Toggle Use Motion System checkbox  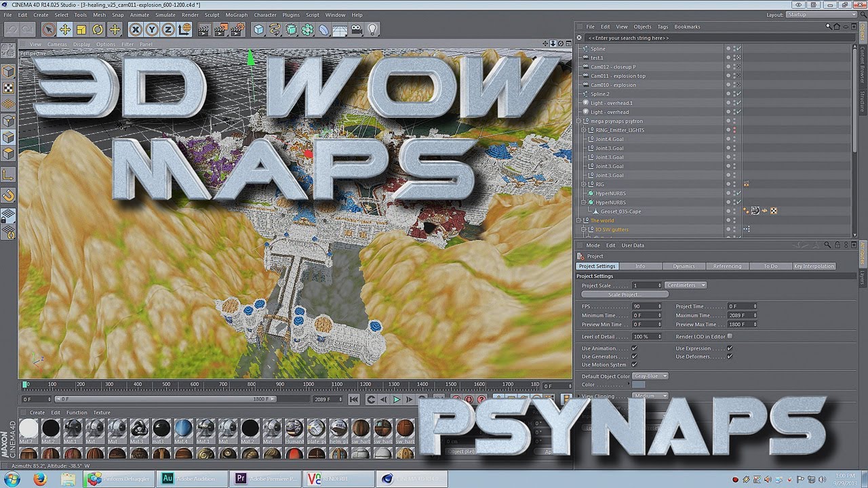click(634, 365)
